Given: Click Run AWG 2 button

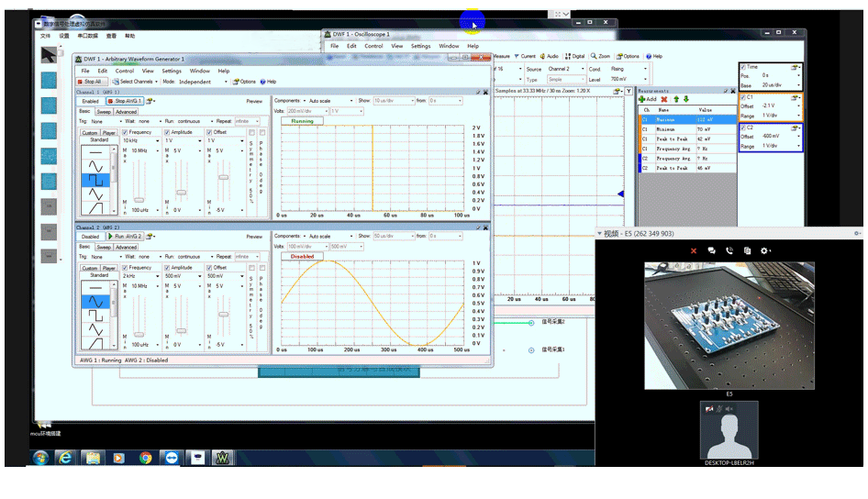Looking at the screenshot, I should (x=125, y=237).
